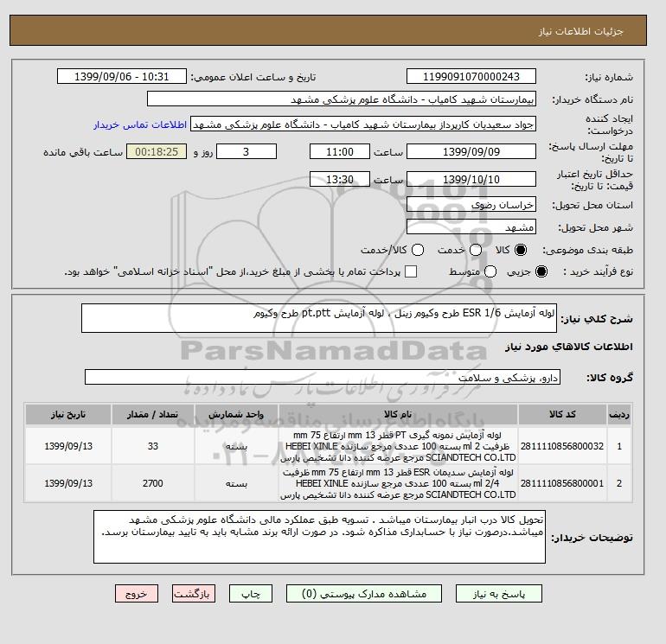Toggle the Islamic treasury payment checkbox
Viewport: 666px width, 644px height.
[411, 271]
